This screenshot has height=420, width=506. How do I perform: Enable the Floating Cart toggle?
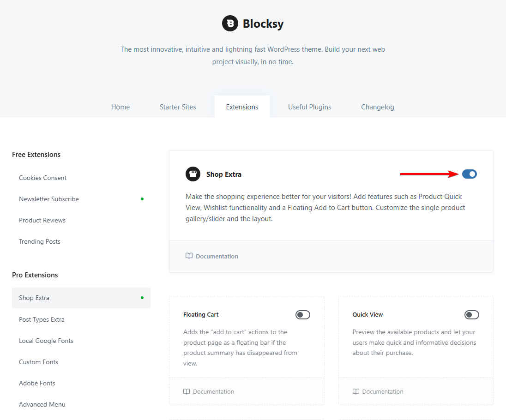303,315
